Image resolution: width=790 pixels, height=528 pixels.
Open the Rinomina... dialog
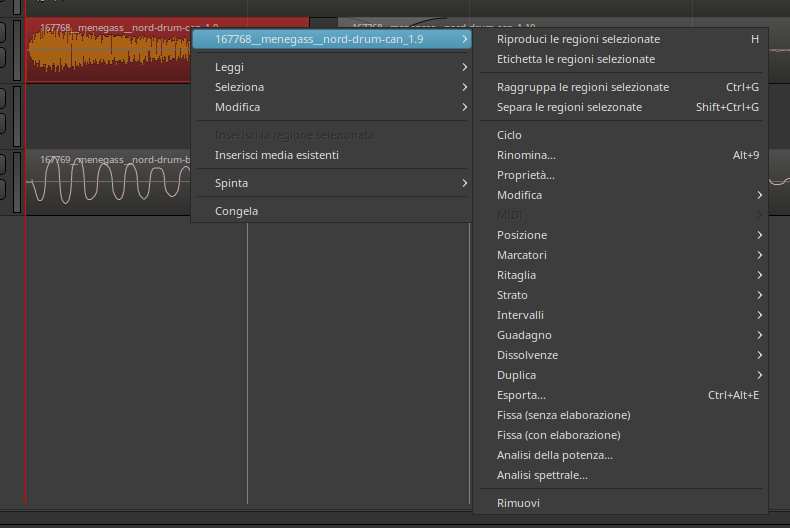pyautogui.click(x=526, y=155)
